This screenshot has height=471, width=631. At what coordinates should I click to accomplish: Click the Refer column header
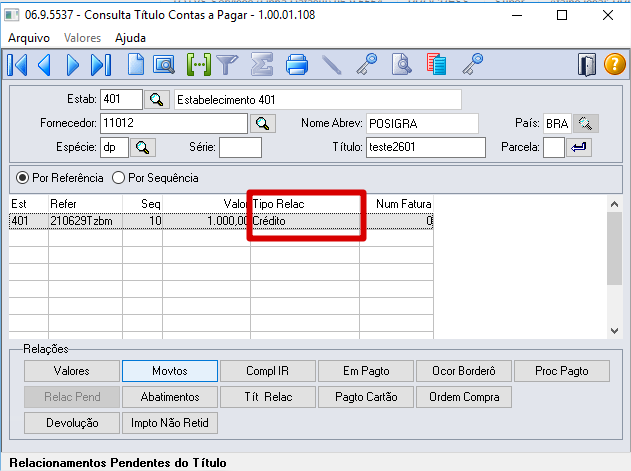[x=85, y=204]
